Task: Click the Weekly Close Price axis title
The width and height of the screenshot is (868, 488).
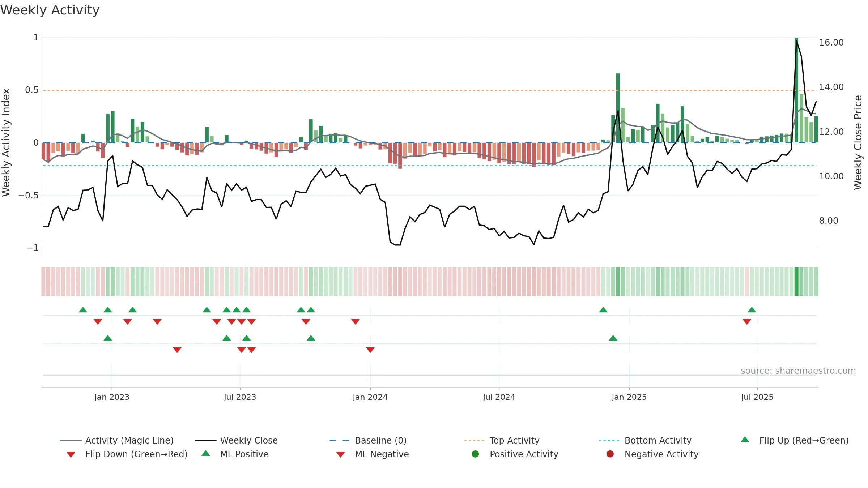Action: (x=858, y=142)
